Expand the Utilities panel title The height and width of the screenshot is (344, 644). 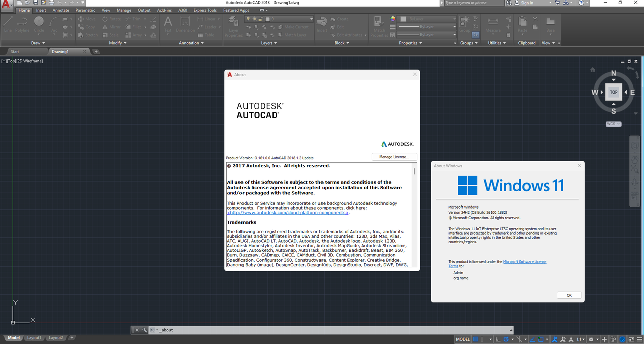pyautogui.click(x=497, y=43)
